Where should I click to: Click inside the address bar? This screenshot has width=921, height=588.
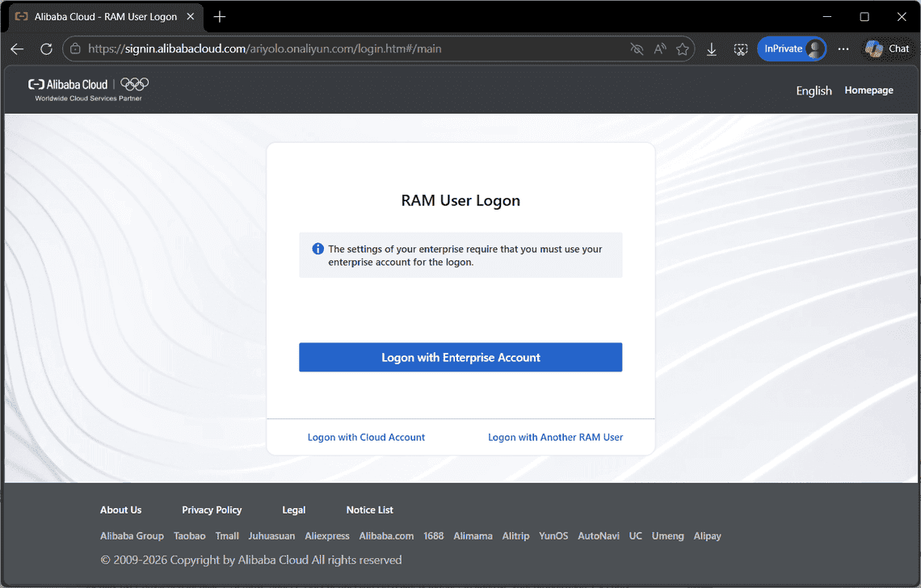coord(323,48)
